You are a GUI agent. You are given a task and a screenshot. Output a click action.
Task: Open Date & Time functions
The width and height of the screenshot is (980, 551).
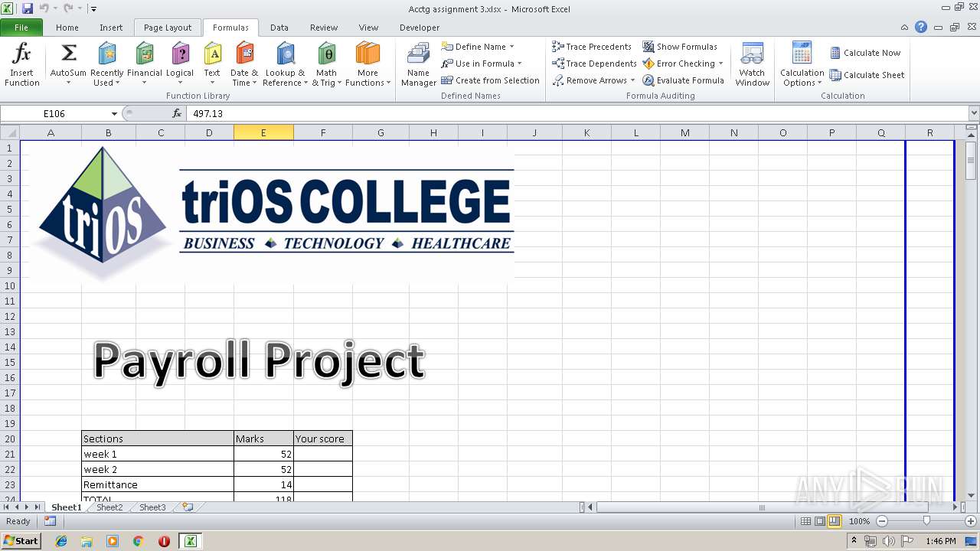(244, 65)
